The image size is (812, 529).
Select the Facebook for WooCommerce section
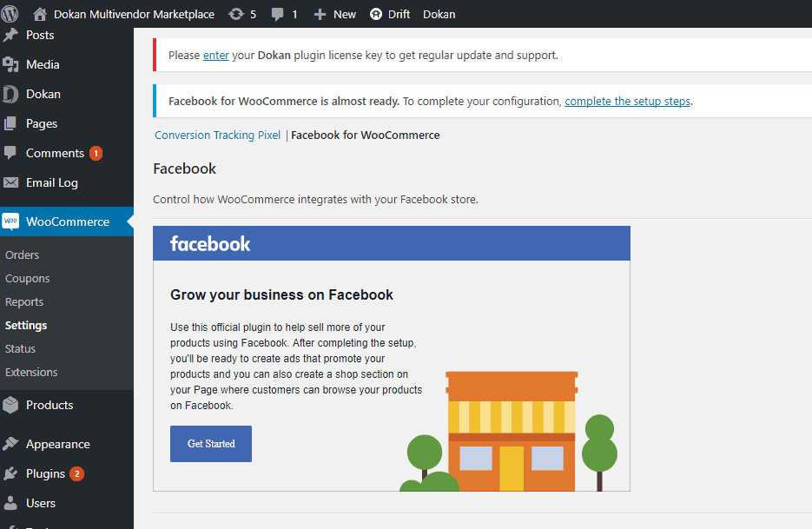(365, 136)
